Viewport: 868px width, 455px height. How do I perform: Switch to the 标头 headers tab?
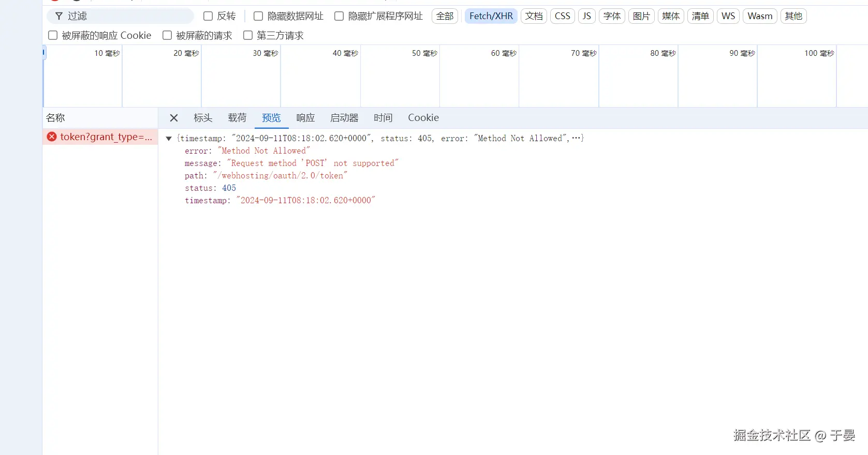203,118
